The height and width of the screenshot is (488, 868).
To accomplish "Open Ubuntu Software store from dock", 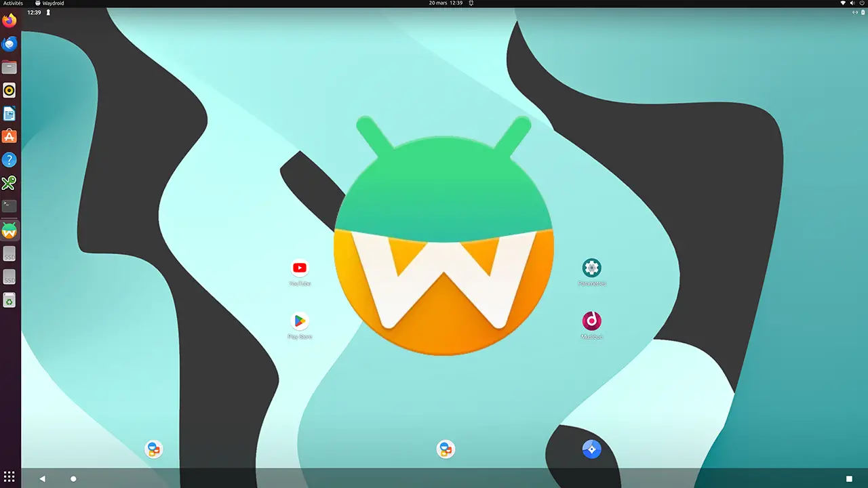I will (9, 136).
